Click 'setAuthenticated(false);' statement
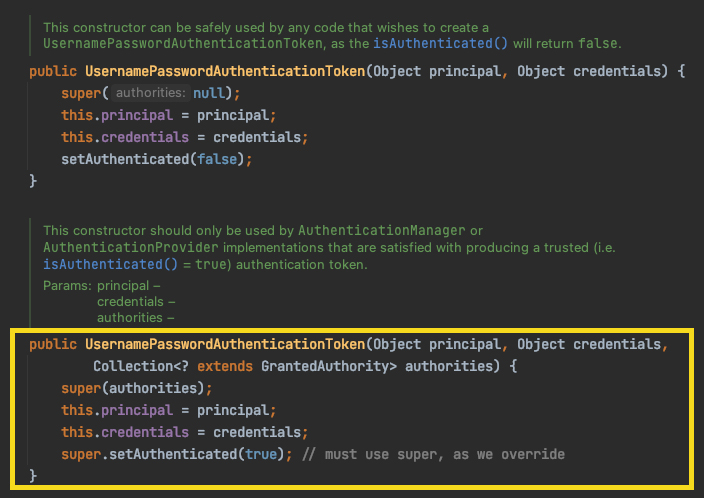Viewport: 704px width, 498px height. pos(157,159)
